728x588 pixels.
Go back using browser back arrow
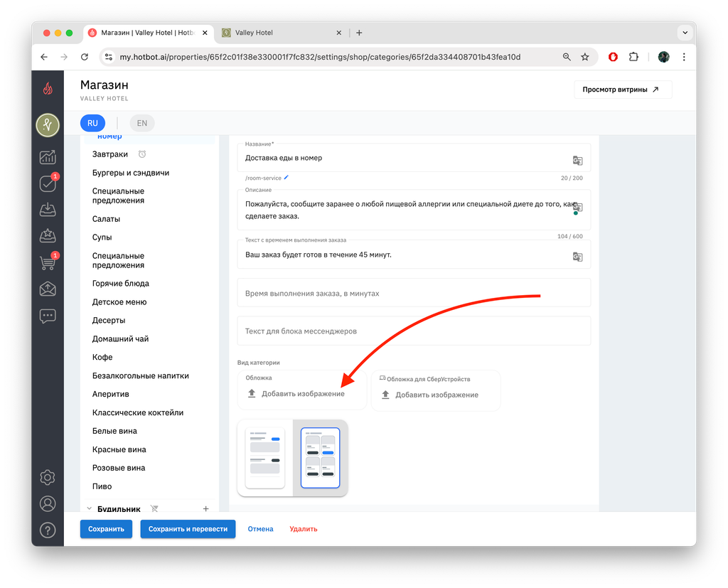44,57
